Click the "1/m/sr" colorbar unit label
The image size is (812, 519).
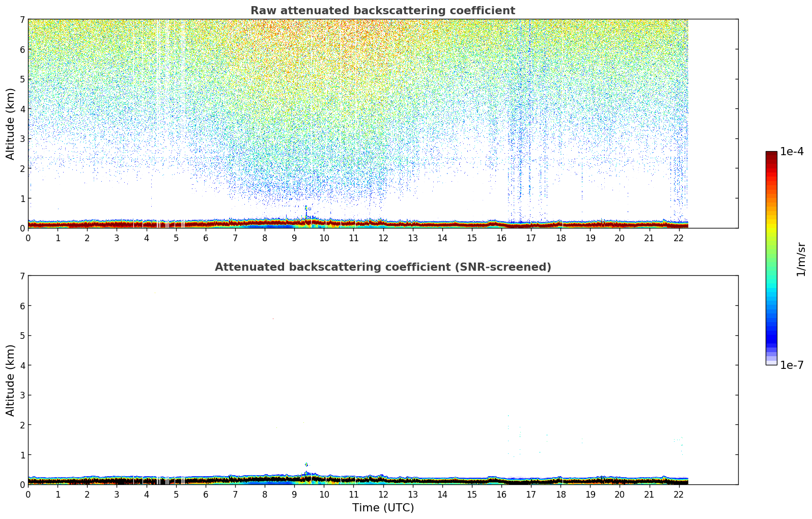(801, 259)
